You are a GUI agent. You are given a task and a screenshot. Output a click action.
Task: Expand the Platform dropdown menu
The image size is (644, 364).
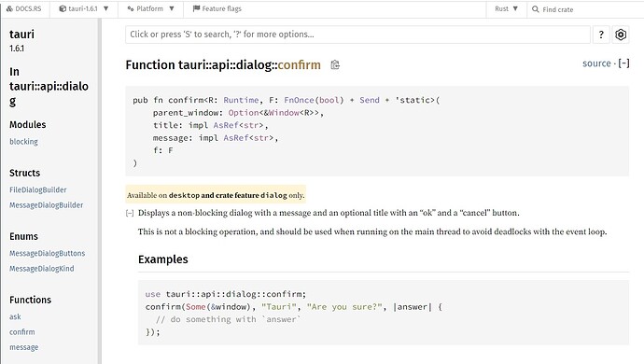pos(150,8)
